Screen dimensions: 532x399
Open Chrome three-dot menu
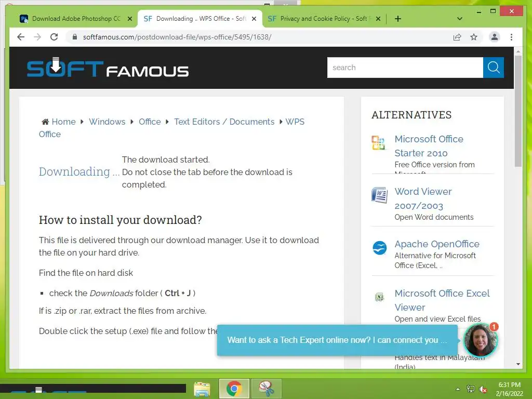pyautogui.click(x=511, y=37)
